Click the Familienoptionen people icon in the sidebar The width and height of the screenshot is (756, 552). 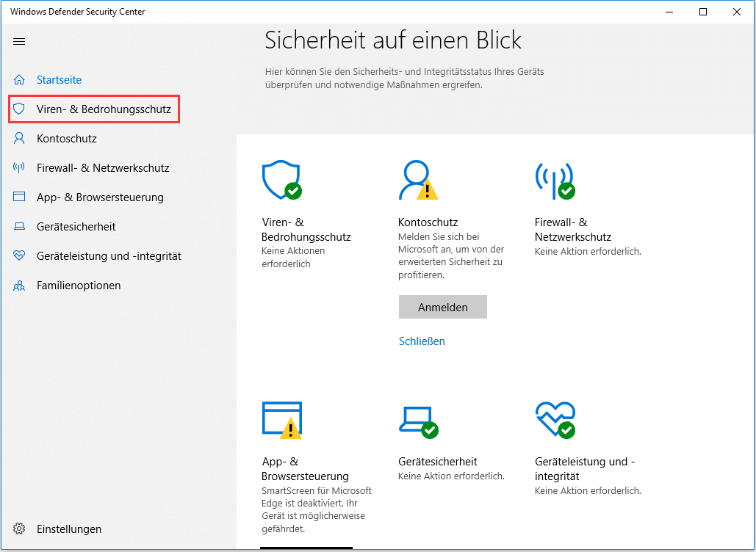coord(19,286)
